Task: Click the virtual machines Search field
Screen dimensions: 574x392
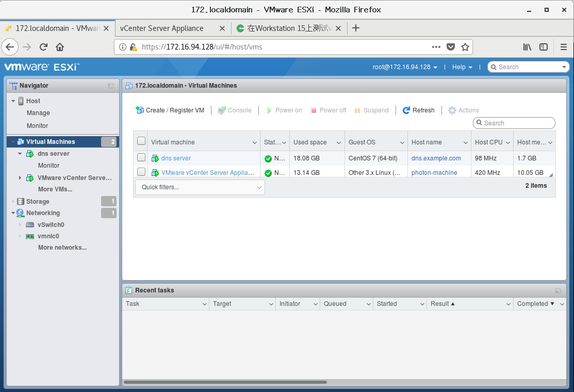Action: click(514, 123)
